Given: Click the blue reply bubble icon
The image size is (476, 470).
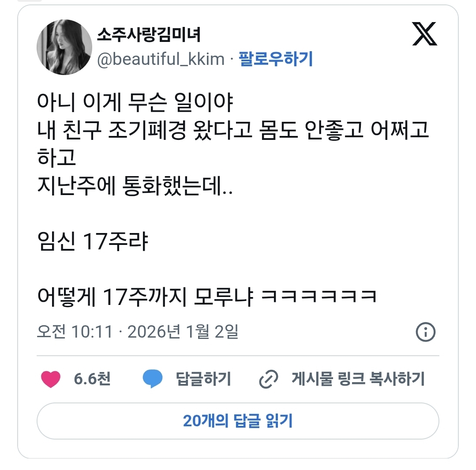Looking at the screenshot, I should pos(152,379).
